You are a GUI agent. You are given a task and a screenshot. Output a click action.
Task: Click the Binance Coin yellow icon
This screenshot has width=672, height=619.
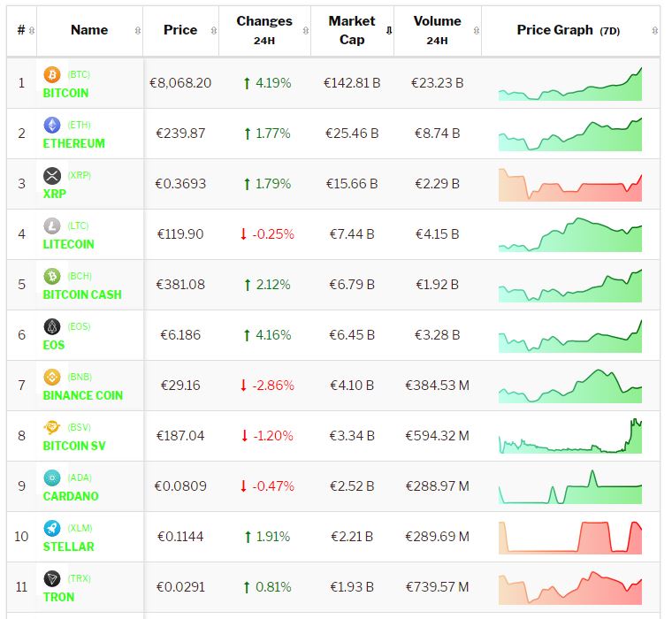coord(52,378)
